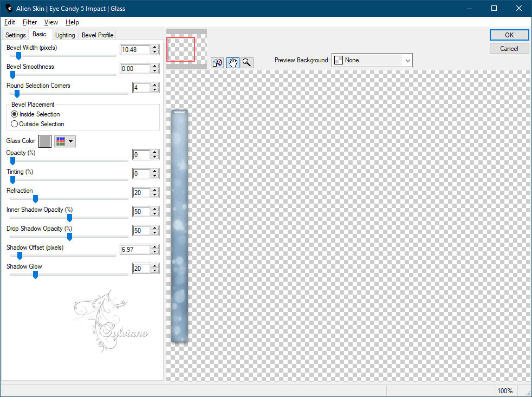Click the Tinting slider handle
This screenshot has width=532, height=397.
pos(12,180)
